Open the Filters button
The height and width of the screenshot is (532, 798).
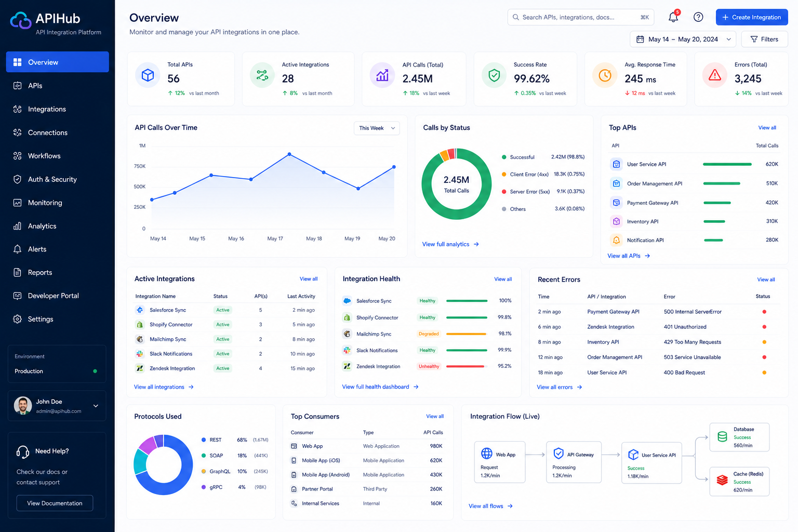[764, 39]
